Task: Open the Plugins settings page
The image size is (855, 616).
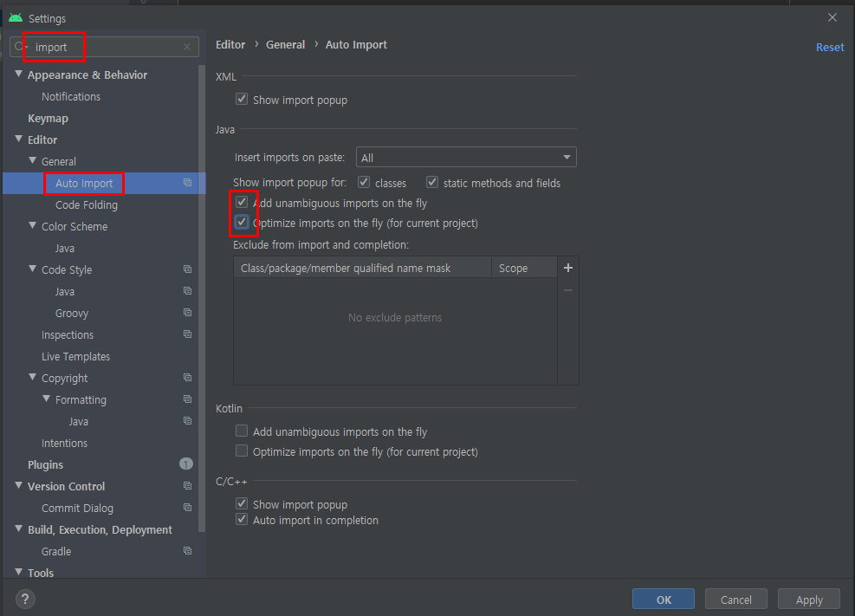Action: pyautogui.click(x=45, y=464)
